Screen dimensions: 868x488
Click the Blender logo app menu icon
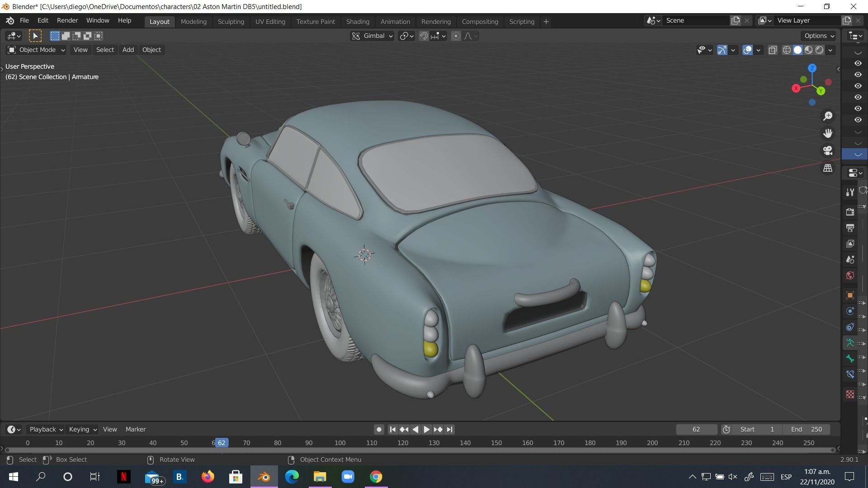[10, 21]
